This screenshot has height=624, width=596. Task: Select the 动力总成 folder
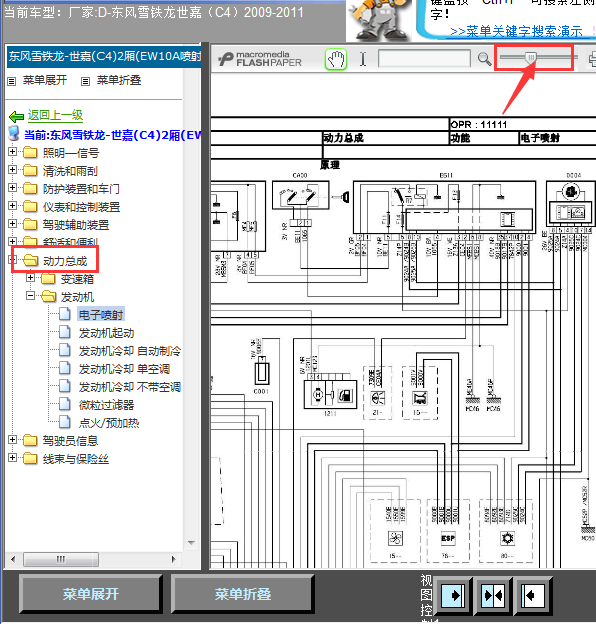(65, 261)
